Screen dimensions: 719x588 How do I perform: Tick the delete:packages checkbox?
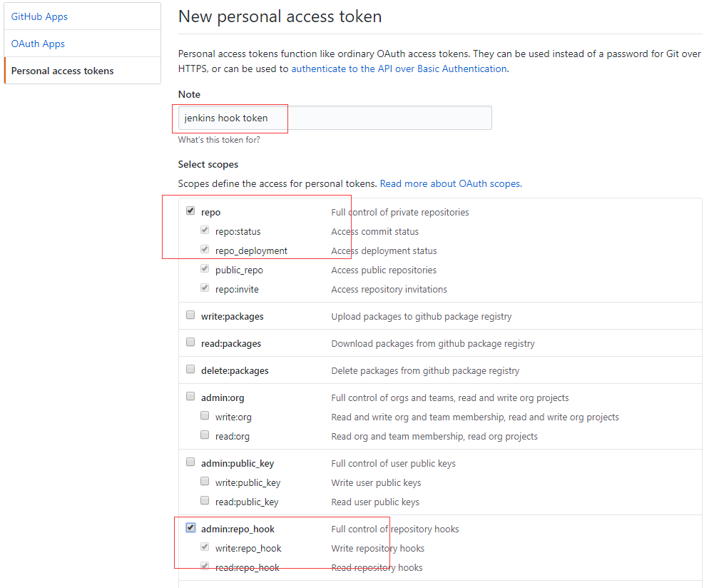coord(190,370)
